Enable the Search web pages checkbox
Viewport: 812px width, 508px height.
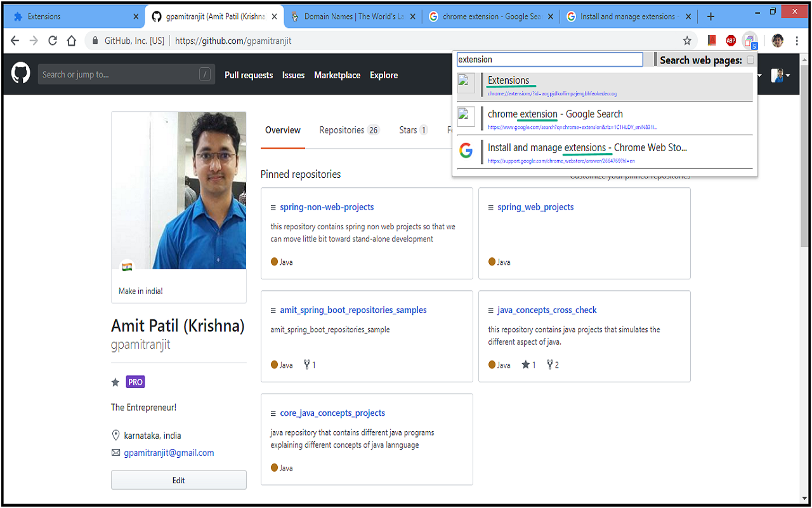(x=751, y=60)
